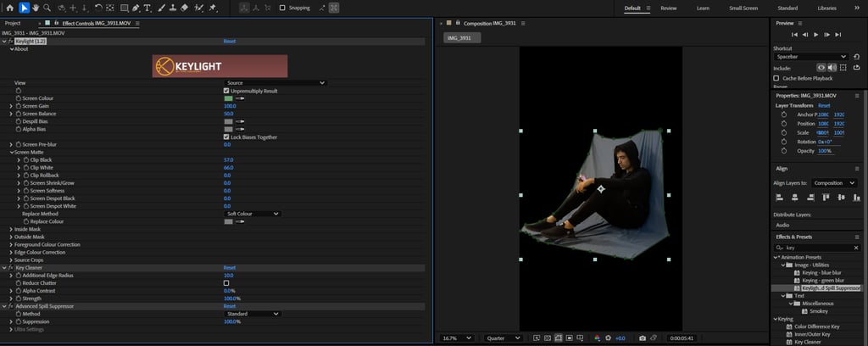This screenshot has width=868, height=346.
Task: Reset the Keylight effect
Action: tap(229, 42)
